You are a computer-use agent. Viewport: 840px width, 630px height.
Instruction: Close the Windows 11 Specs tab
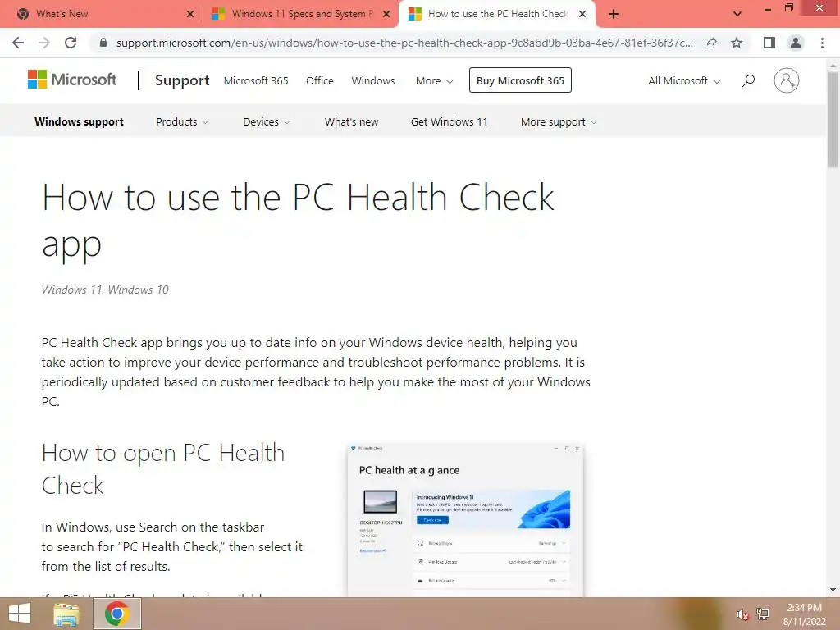pyautogui.click(x=386, y=14)
